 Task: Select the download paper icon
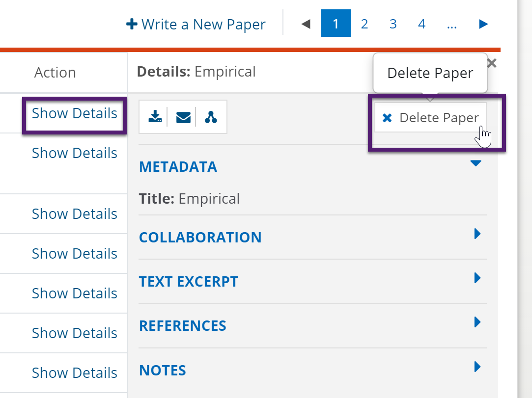tap(155, 117)
